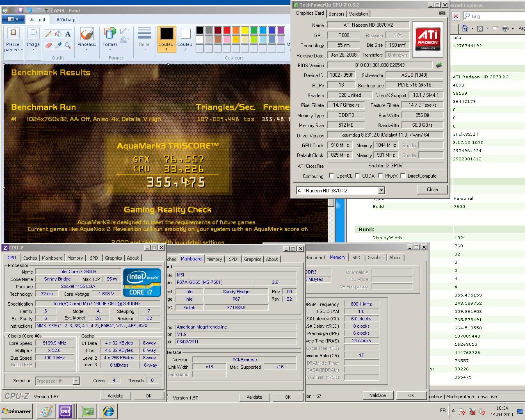Click Validate in the CPU-Z CPU window
Image resolution: width=525 pixels, height=420 pixels.
[x=115, y=396]
